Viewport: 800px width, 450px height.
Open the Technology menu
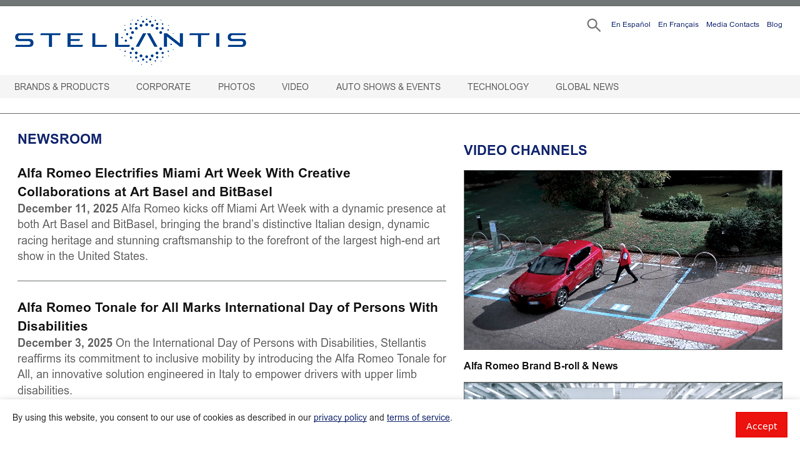498,87
